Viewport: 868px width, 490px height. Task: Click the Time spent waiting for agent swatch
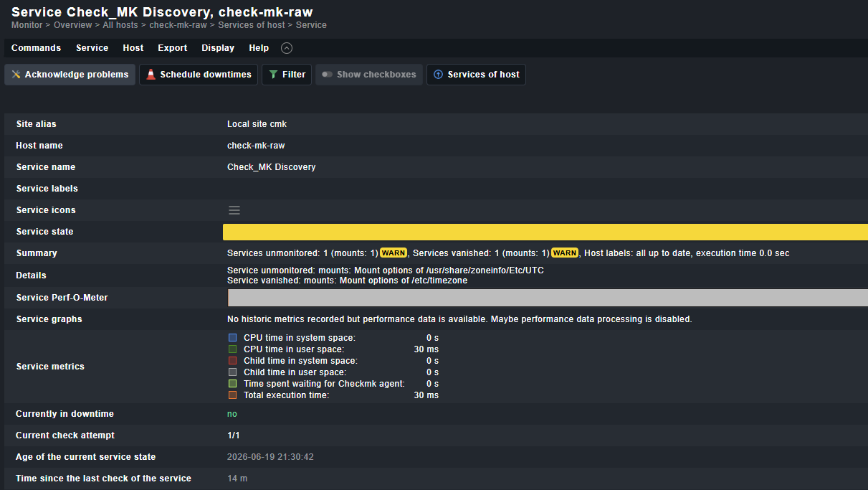click(x=232, y=383)
